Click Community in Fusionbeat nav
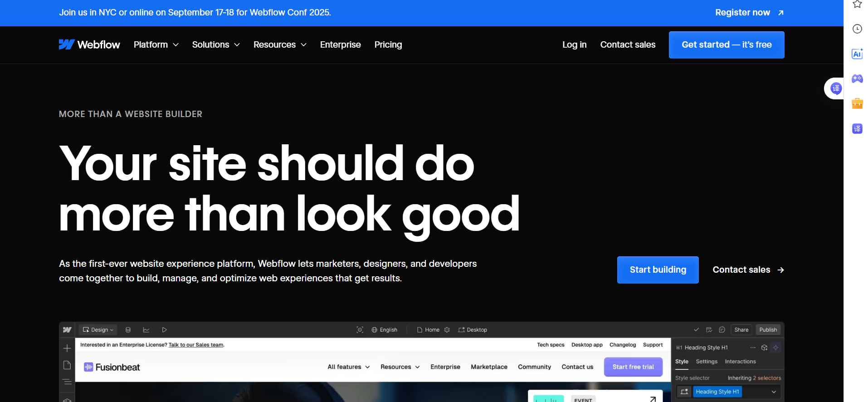Image resolution: width=868 pixels, height=402 pixels. tap(534, 367)
